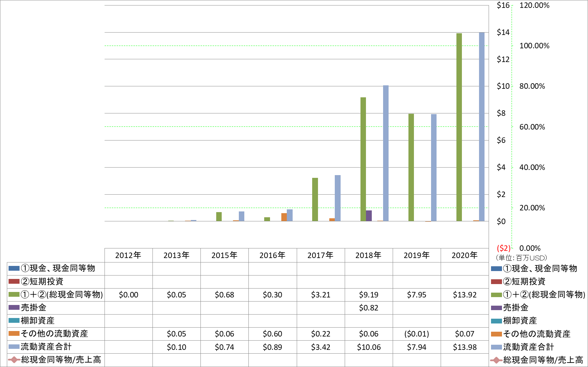
Task: Select the right legend label 流動資産合計
Action: 528,347
